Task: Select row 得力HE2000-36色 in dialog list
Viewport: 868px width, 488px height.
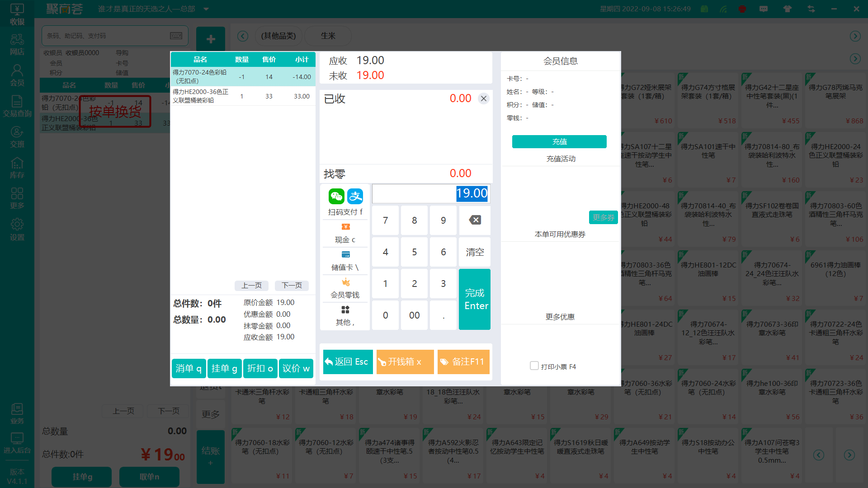Action: pyautogui.click(x=243, y=96)
